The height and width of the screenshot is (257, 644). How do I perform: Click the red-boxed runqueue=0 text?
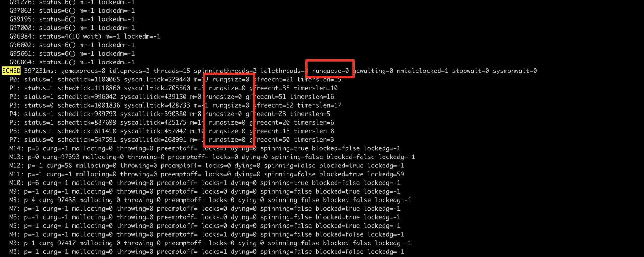330,71
